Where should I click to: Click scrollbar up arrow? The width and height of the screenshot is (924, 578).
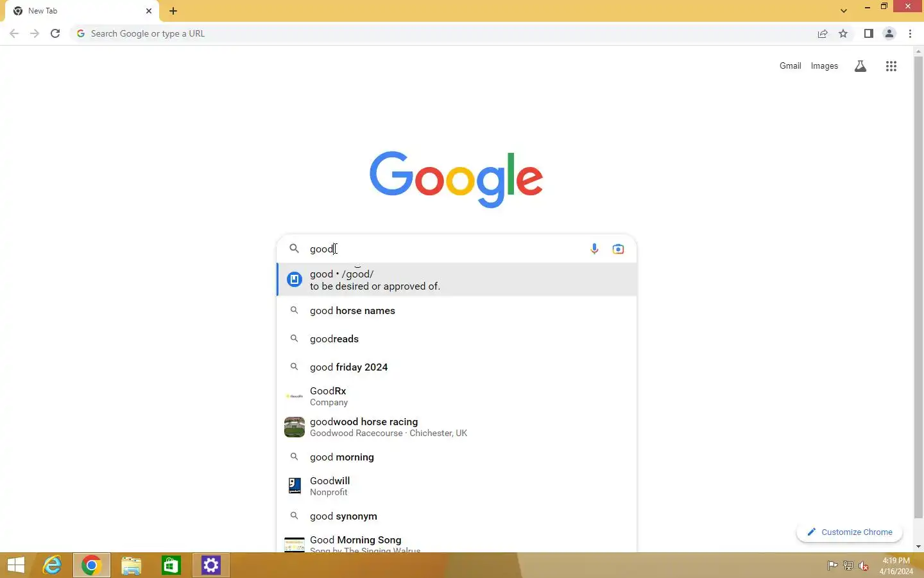click(x=918, y=51)
